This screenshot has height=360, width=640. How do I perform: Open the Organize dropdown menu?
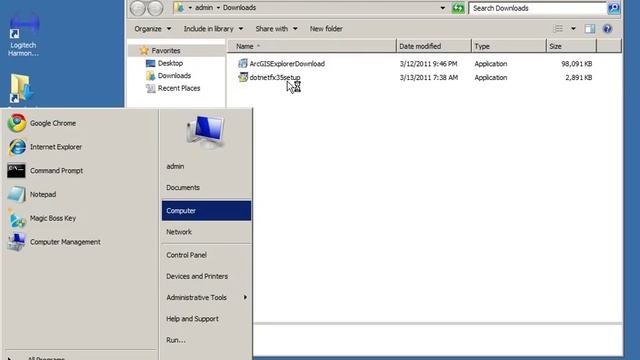tap(153, 29)
